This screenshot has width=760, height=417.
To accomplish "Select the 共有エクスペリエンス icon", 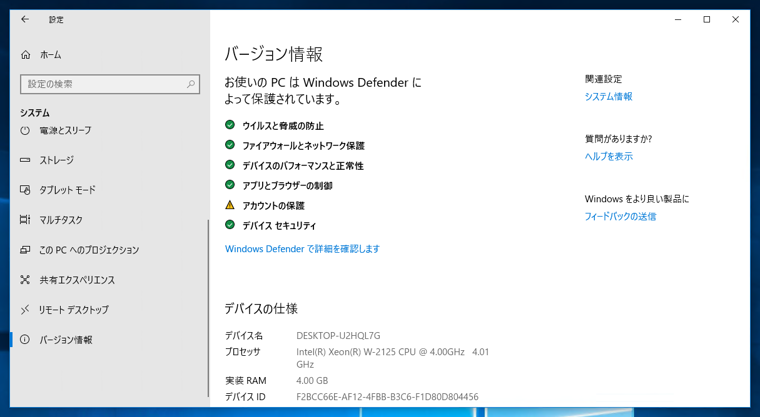I will 25,280.
